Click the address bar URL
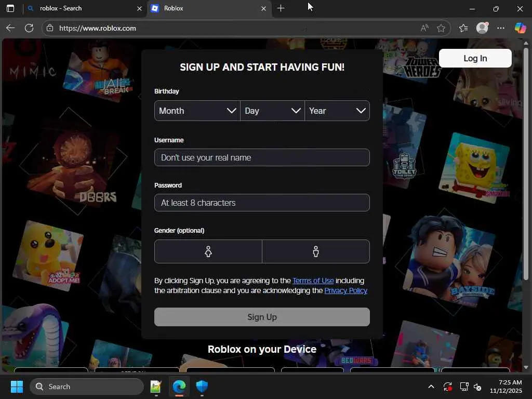The height and width of the screenshot is (399, 532). (x=98, y=28)
